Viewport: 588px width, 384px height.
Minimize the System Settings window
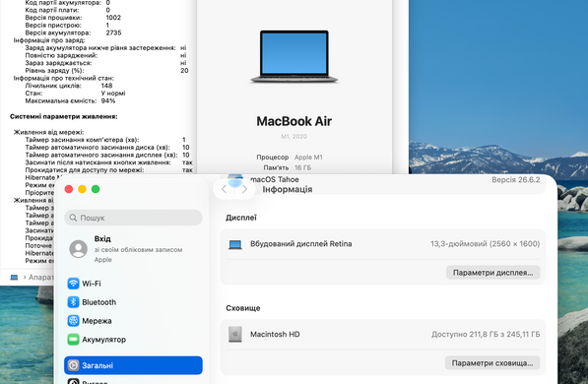(x=82, y=189)
